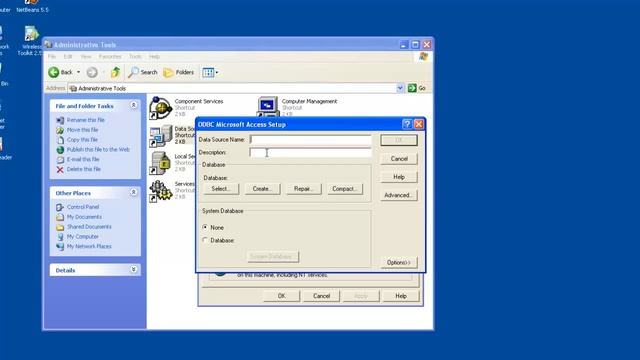Click the Options>> button
The image size is (640, 360).
[399, 262]
